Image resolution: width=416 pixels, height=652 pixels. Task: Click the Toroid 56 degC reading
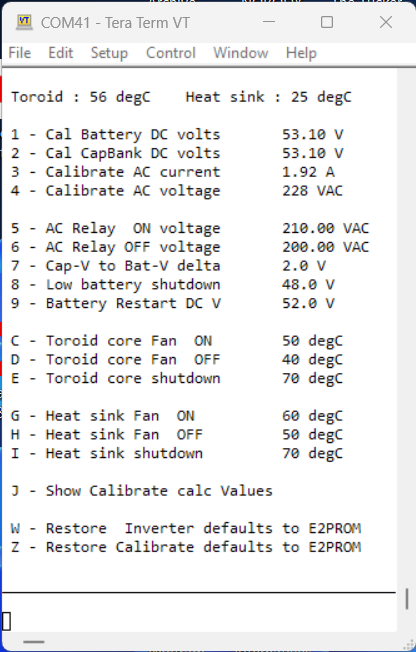(81, 97)
